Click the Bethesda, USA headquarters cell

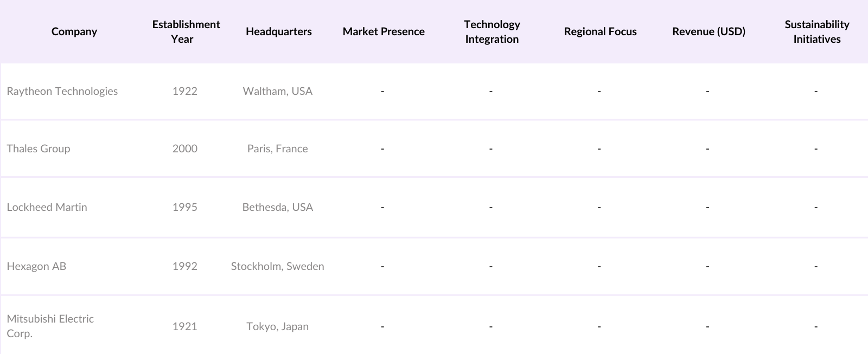[x=277, y=207]
